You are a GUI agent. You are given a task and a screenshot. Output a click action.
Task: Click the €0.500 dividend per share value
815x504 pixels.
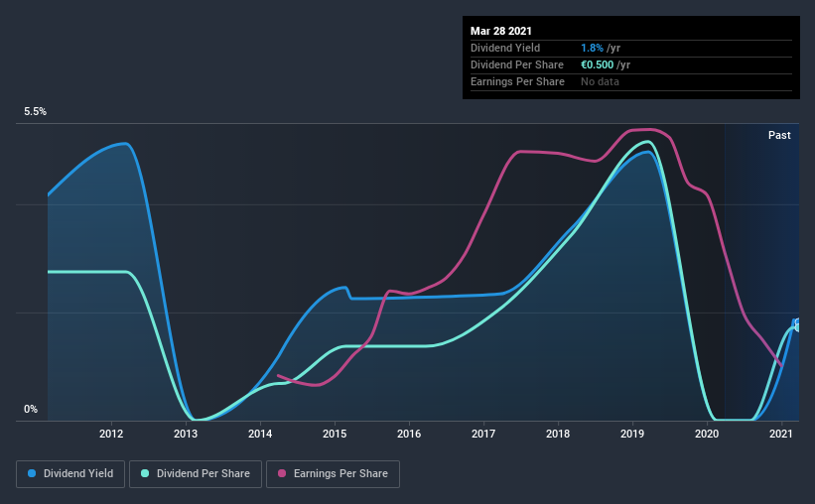pos(598,64)
